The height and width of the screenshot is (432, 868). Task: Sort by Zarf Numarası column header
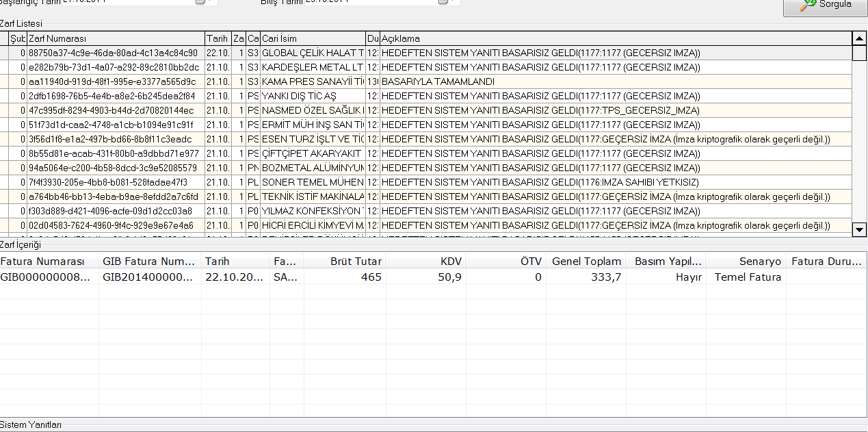115,39
